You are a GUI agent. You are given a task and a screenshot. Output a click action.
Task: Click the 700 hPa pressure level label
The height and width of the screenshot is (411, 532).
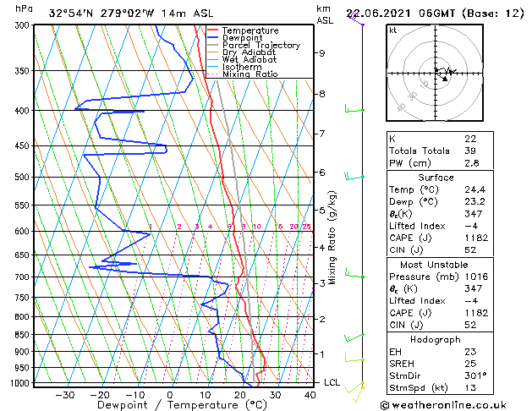click(x=24, y=277)
